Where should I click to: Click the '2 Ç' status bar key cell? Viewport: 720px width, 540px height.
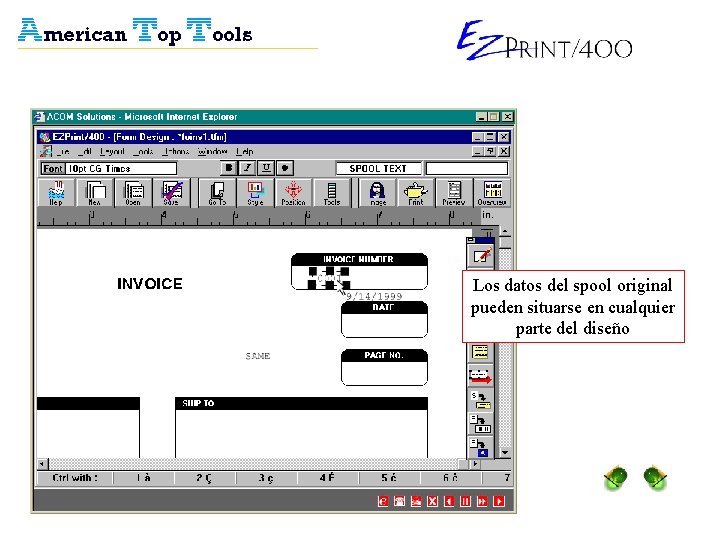coord(205,478)
